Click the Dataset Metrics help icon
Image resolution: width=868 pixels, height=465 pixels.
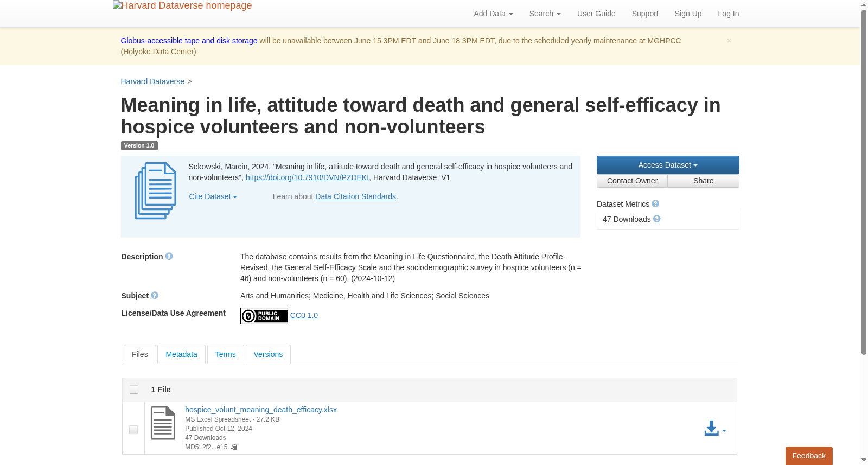click(655, 204)
